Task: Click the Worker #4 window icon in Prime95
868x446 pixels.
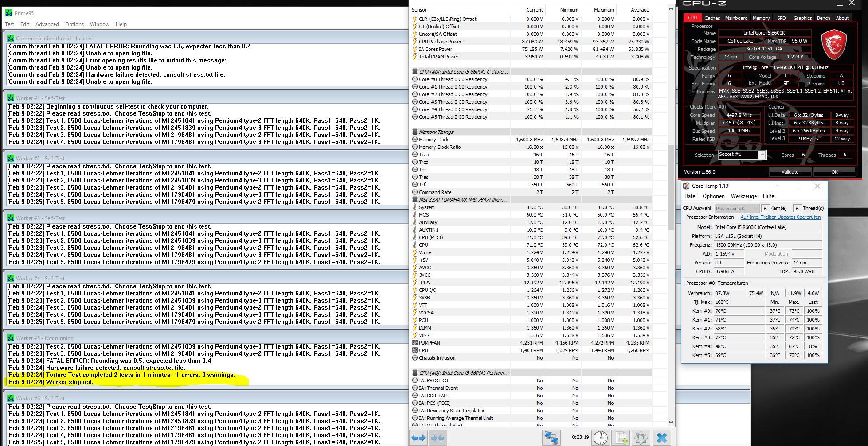Action: (11, 278)
